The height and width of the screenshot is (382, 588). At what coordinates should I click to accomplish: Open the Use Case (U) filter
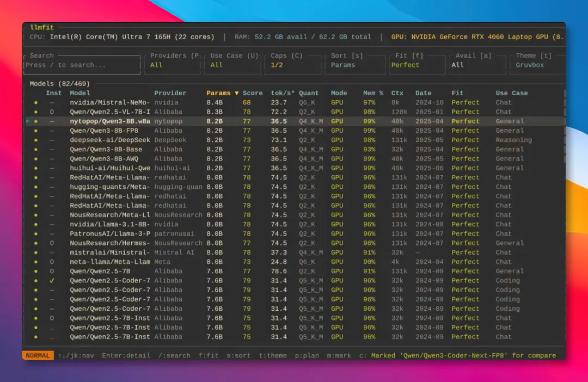(x=233, y=65)
